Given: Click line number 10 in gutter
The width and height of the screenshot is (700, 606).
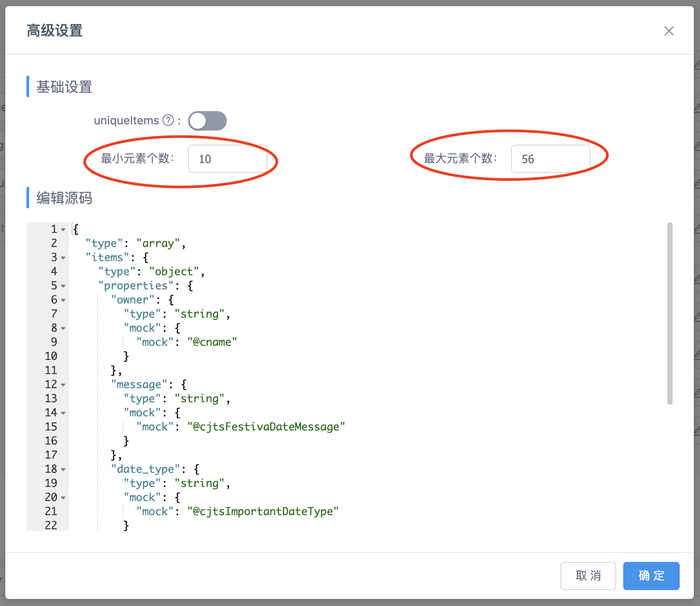Looking at the screenshot, I should tap(51, 356).
